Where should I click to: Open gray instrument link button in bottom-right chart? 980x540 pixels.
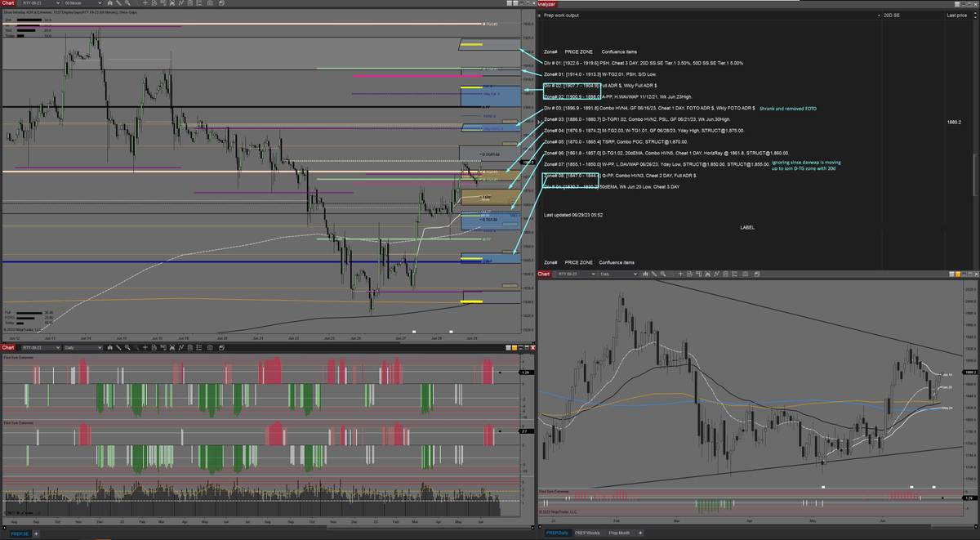pos(952,274)
